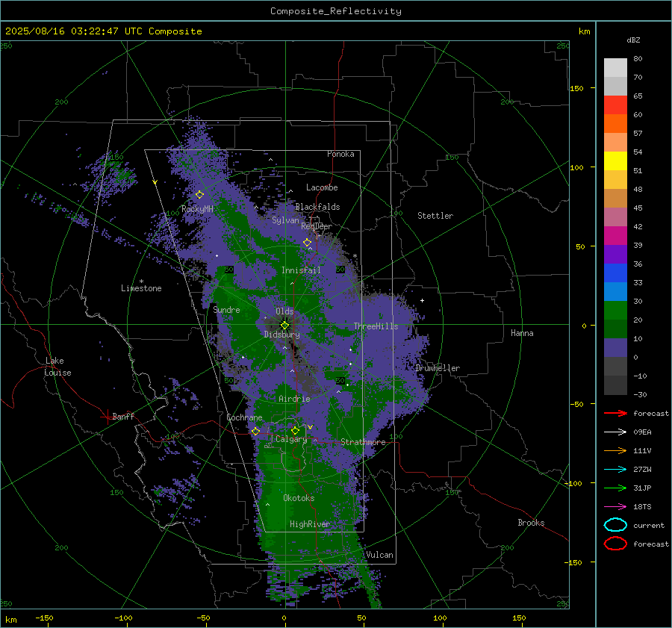The height and width of the screenshot is (628, 672).
Task: Click the magenta swatch between 42 and 39
Action: click(615, 236)
